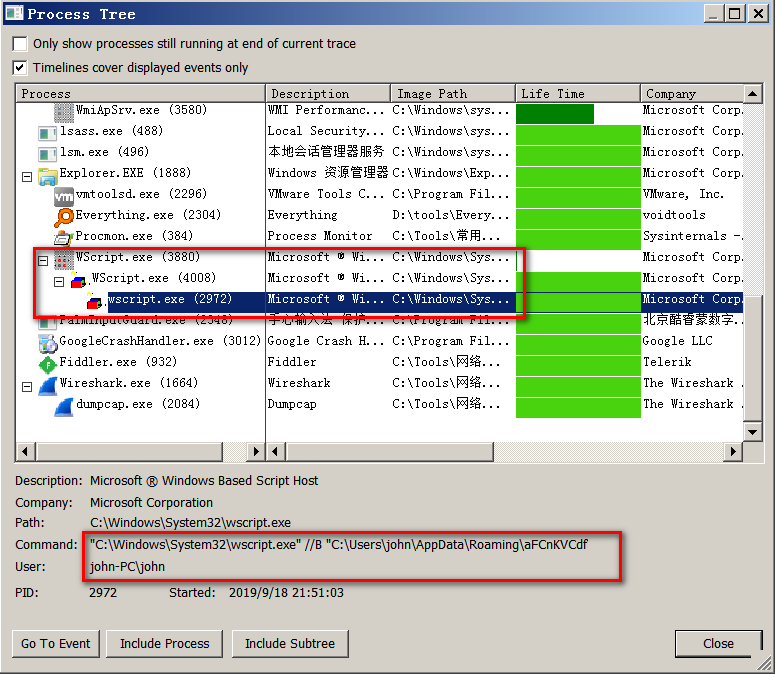Click the Started 2019/9/18 21:51:03 value

pyautogui.click(x=286, y=593)
